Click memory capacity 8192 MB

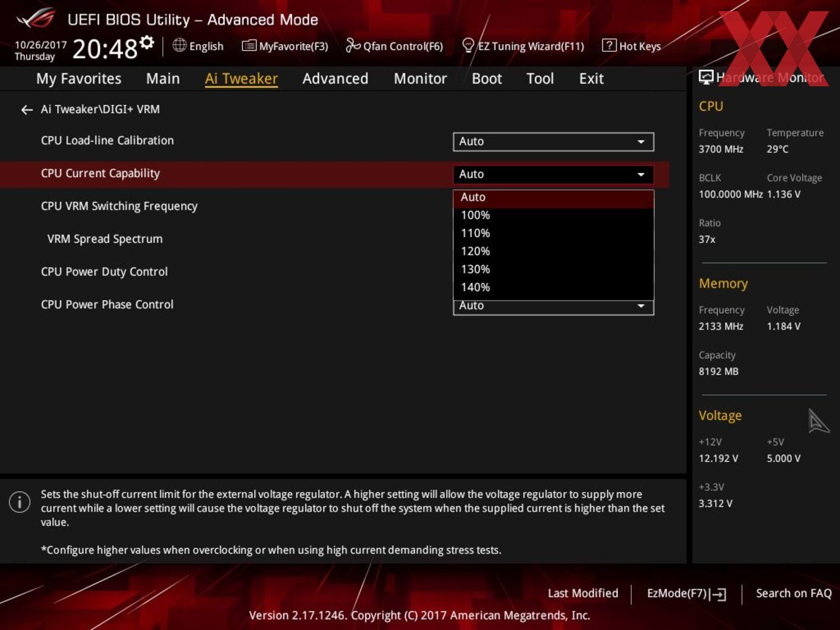[x=718, y=371]
